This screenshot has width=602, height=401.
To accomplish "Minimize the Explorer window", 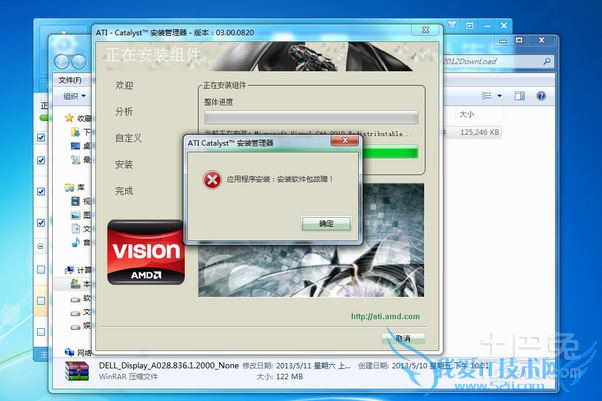I will pos(503,41).
